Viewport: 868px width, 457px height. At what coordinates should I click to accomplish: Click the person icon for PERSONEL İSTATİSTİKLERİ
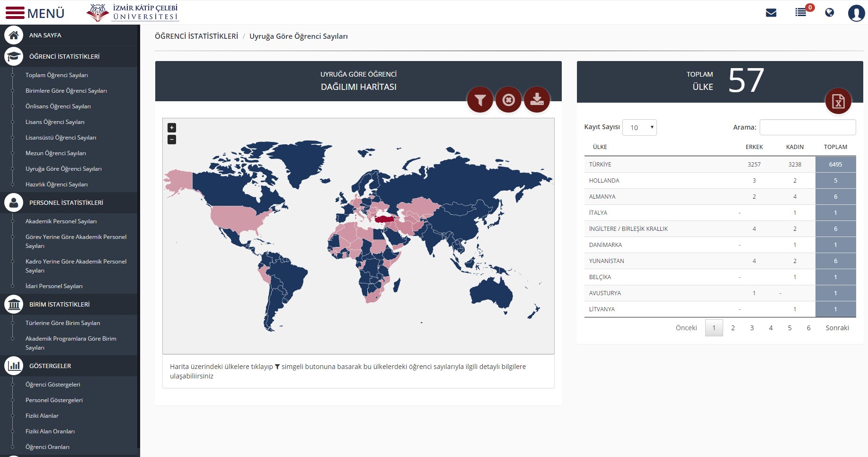point(14,202)
